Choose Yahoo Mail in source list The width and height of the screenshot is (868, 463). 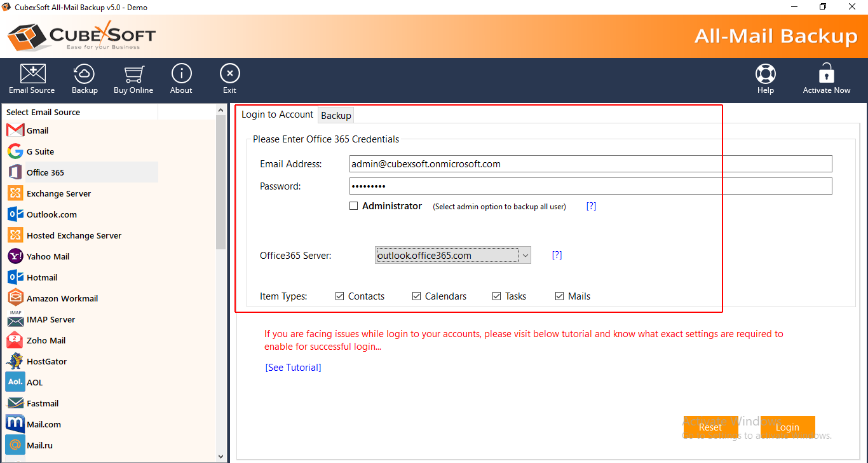tap(48, 256)
